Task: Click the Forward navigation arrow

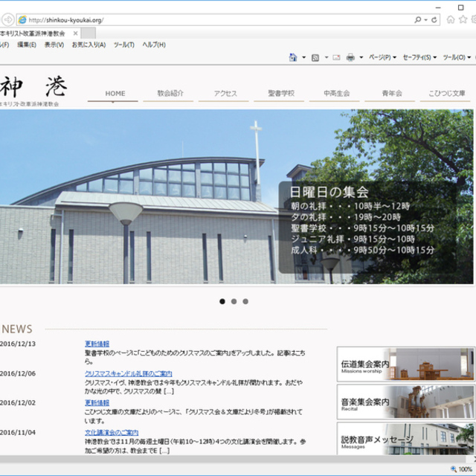Action: click(x=7, y=19)
